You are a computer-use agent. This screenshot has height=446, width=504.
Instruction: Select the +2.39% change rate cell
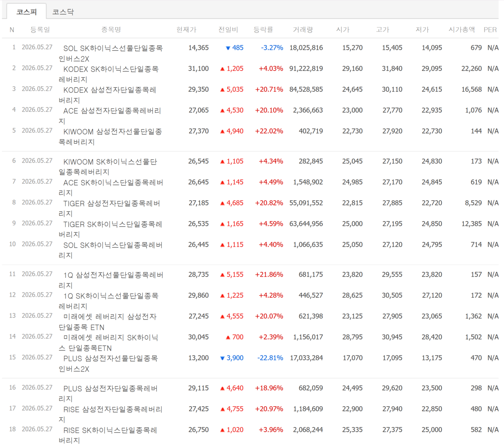(x=271, y=337)
